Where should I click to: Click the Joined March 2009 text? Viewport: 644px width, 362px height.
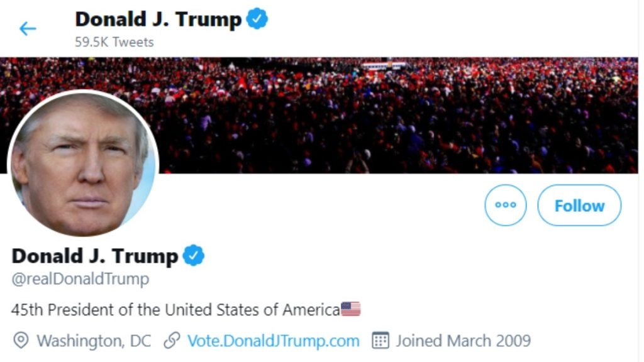(x=463, y=341)
